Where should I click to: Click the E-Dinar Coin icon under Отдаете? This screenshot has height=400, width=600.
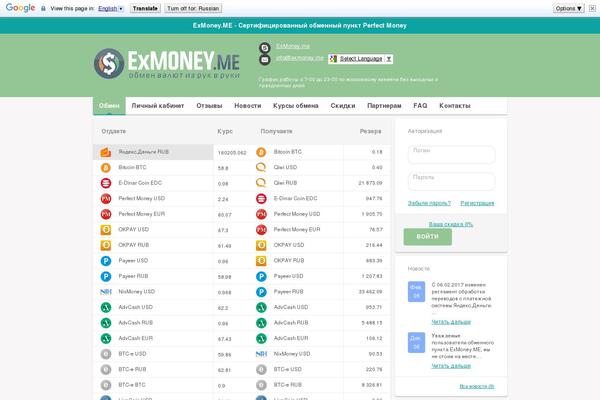click(x=106, y=183)
